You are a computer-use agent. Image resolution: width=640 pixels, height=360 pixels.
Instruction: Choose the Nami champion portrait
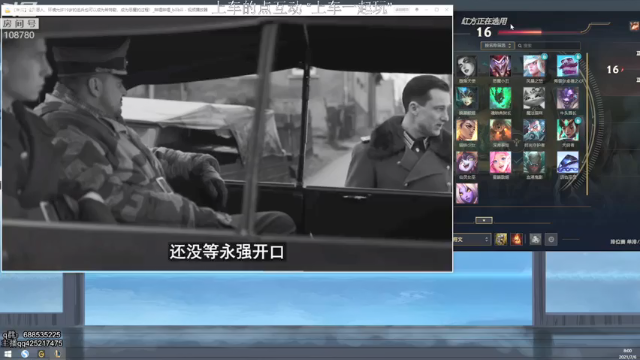[467, 98]
